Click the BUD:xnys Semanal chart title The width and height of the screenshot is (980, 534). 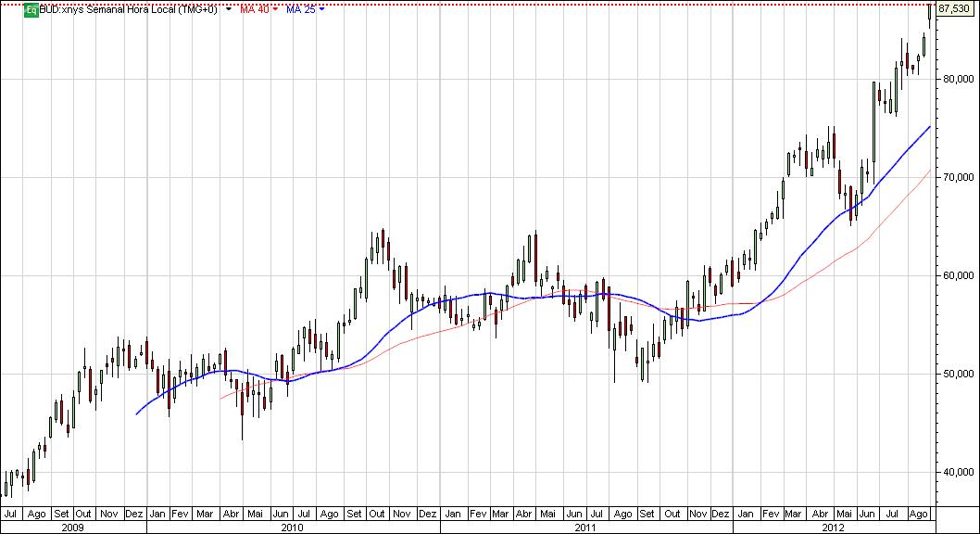pos(128,10)
